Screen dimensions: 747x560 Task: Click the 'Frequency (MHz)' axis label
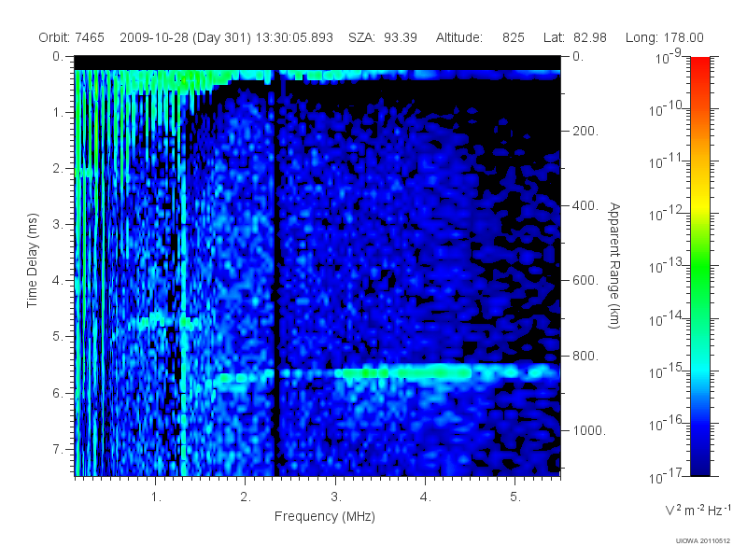click(324, 516)
